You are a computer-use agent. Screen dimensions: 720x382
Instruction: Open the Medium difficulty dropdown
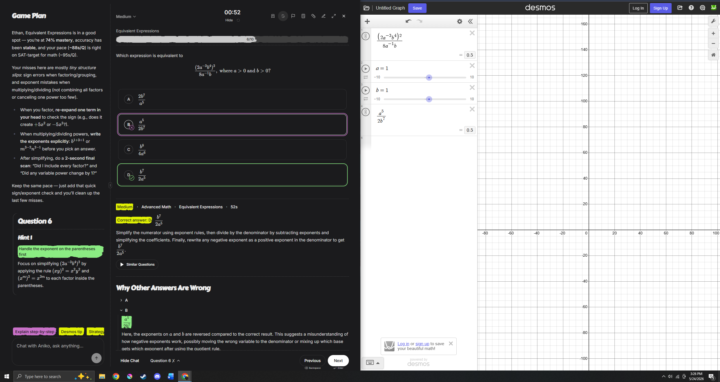click(126, 17)
